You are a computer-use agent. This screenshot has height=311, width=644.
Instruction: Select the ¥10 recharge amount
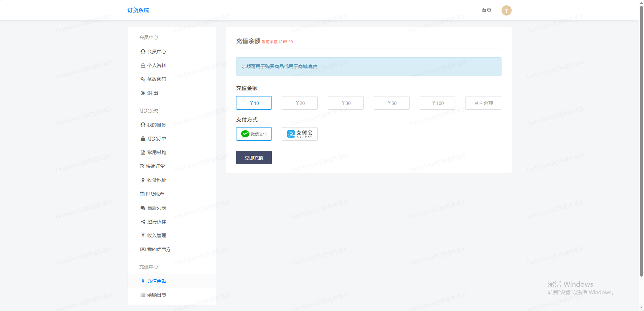click(x=254, y=103)
